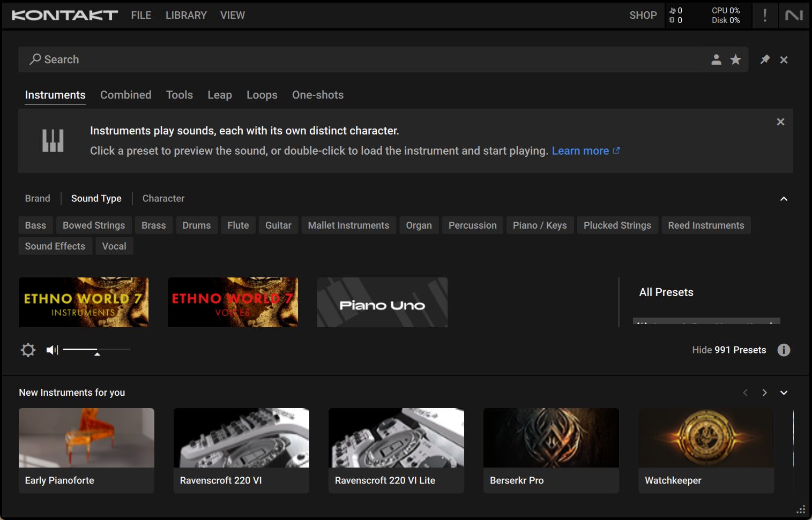Screen dimensions: 812x520
Task: Switch to the Loops tab
Action: pos(262,95)
